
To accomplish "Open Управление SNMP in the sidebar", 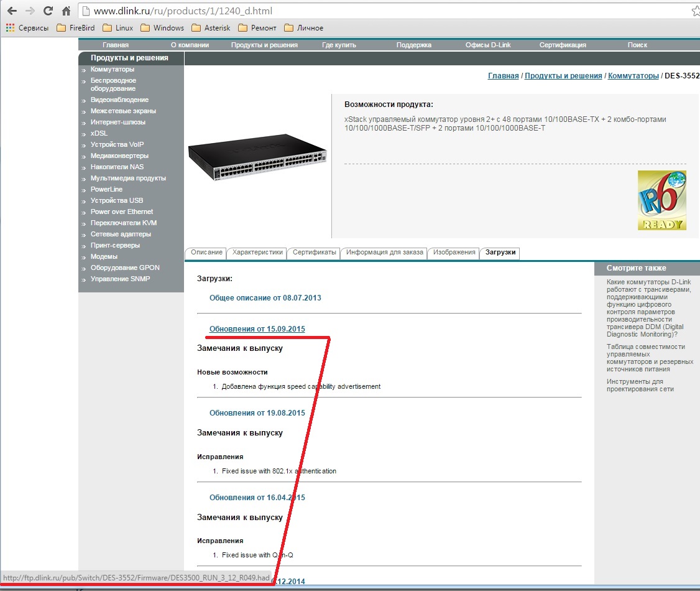I will [120, 279].
